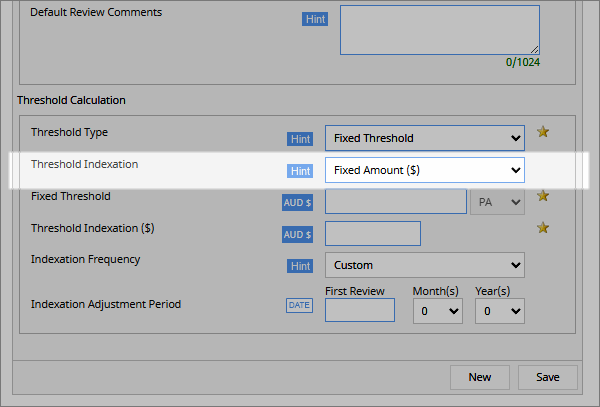Open the Month(s) dropdown
Viewport: 600px width, 407px height.
438,311
